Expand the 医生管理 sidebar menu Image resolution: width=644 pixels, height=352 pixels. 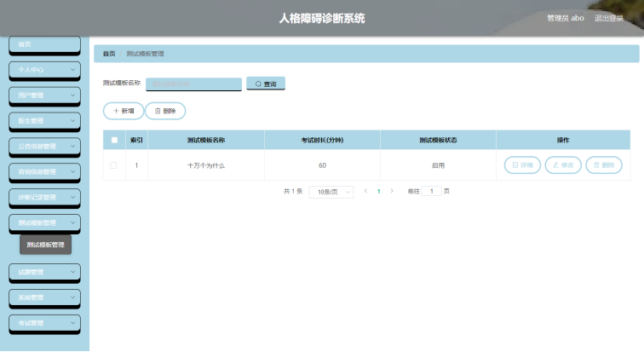tap(44, 121)
